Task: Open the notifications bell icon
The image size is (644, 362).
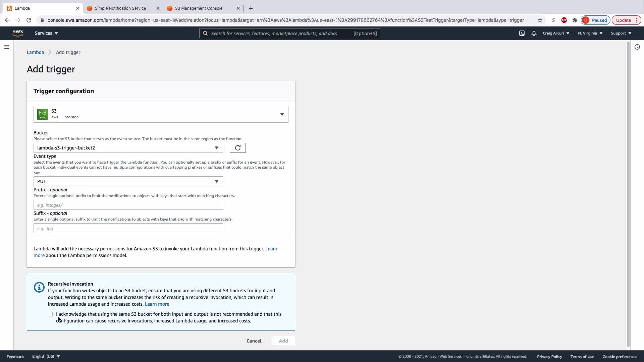Action: point(534,33)
